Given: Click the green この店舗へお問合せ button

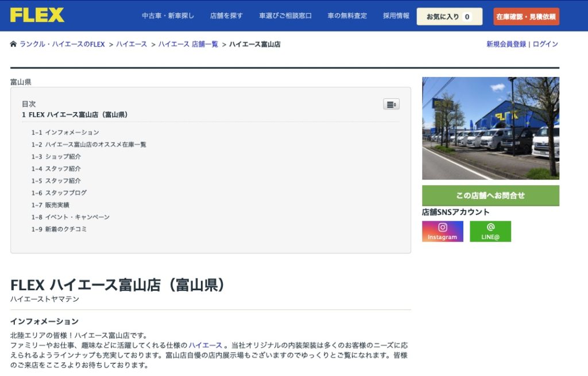Looking at the screenshot, I should [x=490, y=195].
